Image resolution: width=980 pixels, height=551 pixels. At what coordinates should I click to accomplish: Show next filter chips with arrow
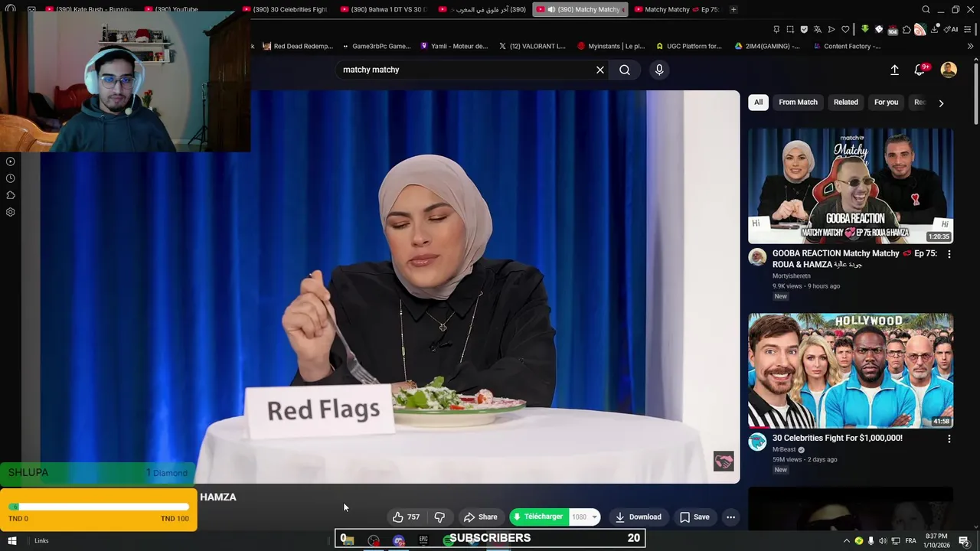(x=941, y=103)
